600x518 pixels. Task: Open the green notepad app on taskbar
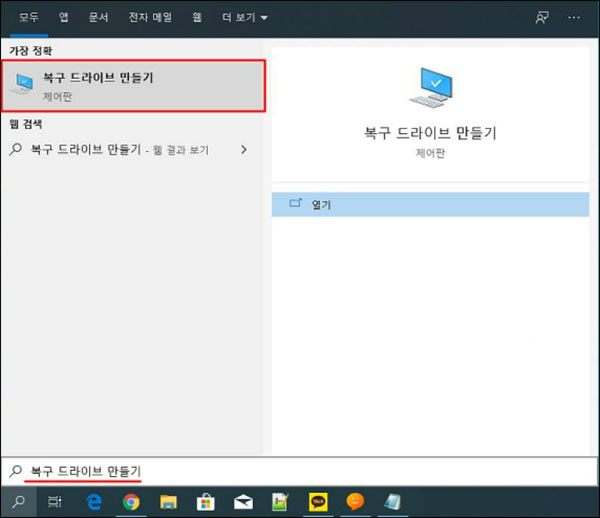click(x=280, y=502)
